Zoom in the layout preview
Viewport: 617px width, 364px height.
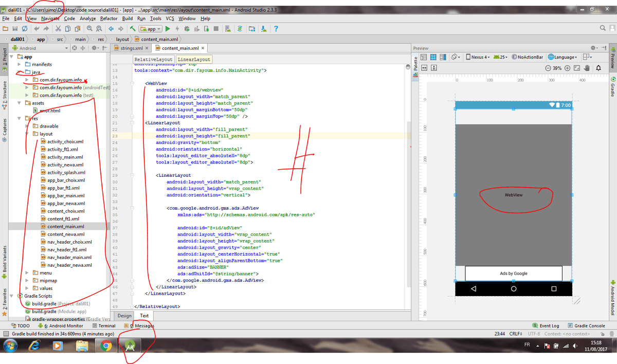tap(568, 68)
